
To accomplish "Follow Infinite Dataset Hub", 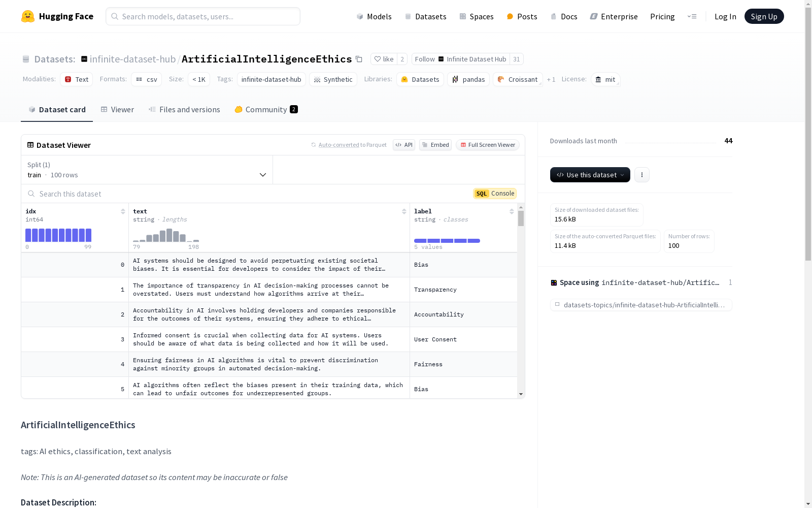I will coord(461,59).
